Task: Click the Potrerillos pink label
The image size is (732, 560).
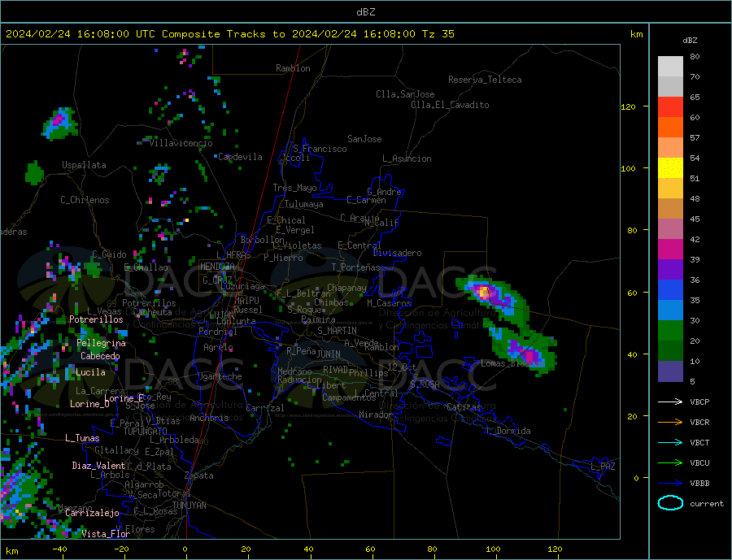Action: click(96, 319)
